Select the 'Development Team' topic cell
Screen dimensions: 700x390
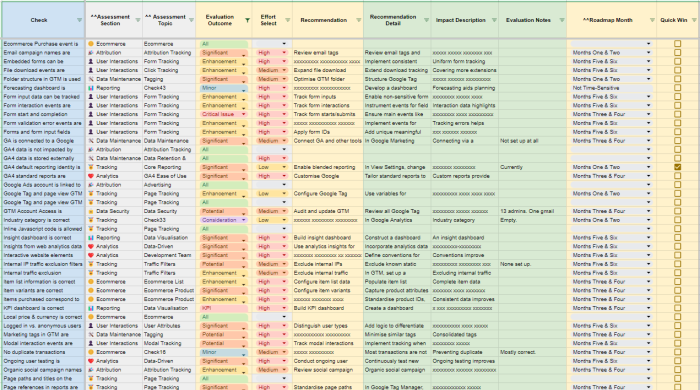pyautogui.click(x=169, y=255)
